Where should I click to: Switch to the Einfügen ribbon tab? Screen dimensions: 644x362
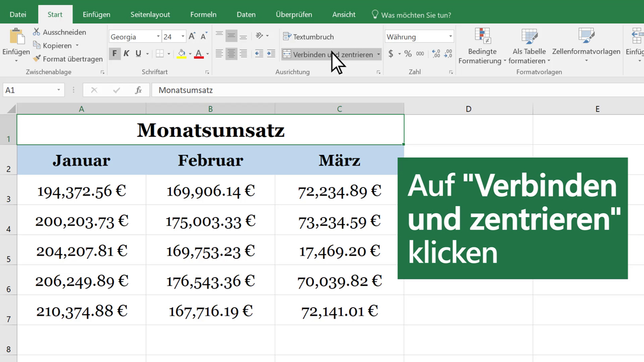(x=96, y=15)
